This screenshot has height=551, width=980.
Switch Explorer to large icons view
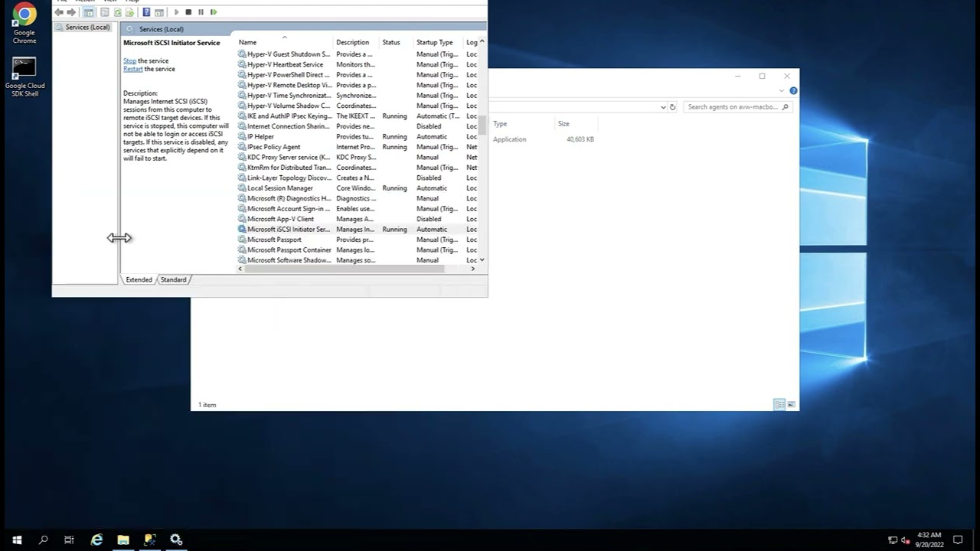[x=791, y=404]
